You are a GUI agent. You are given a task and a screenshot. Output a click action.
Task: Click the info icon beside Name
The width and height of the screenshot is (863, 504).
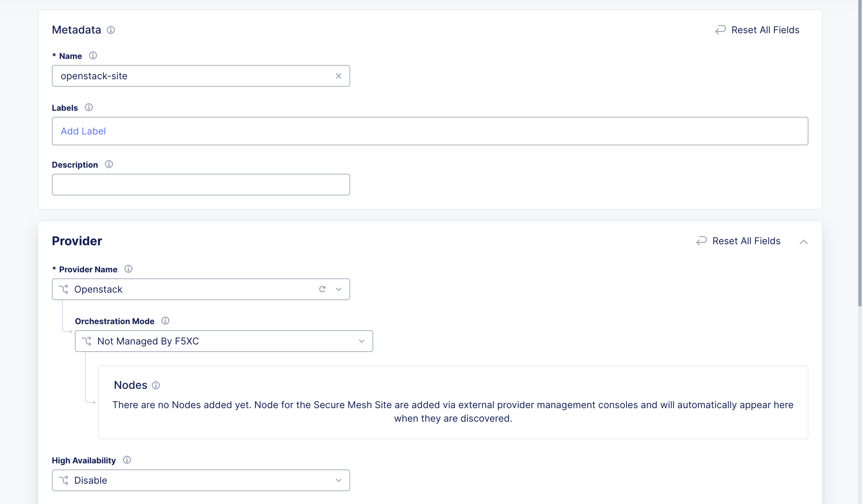(93, 56)
